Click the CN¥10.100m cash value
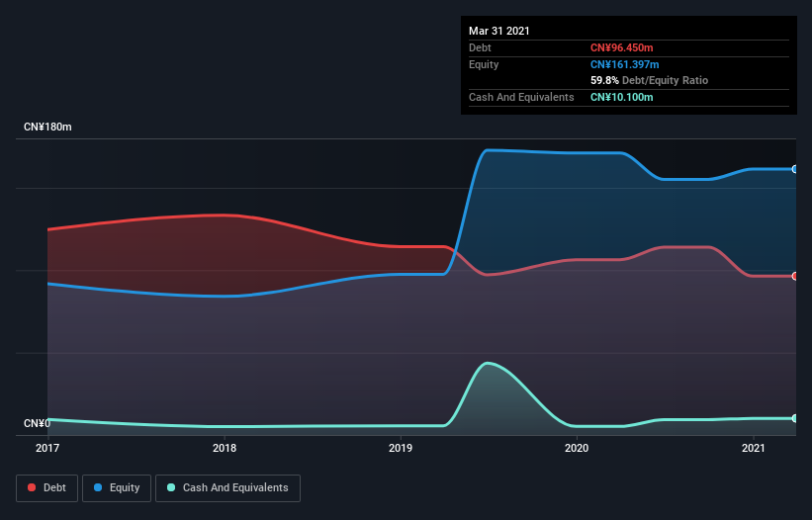Viewport: 812px width, 520px height. tap(621, 97)
